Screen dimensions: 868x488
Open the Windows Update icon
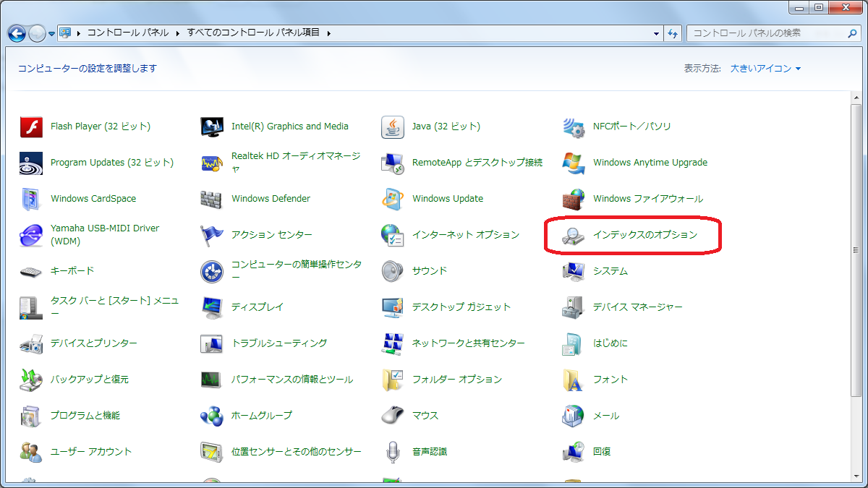click(x=393, y=199)
